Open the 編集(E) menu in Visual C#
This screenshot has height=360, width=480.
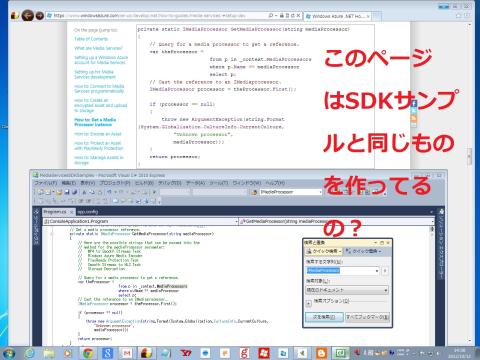point(69,183)
